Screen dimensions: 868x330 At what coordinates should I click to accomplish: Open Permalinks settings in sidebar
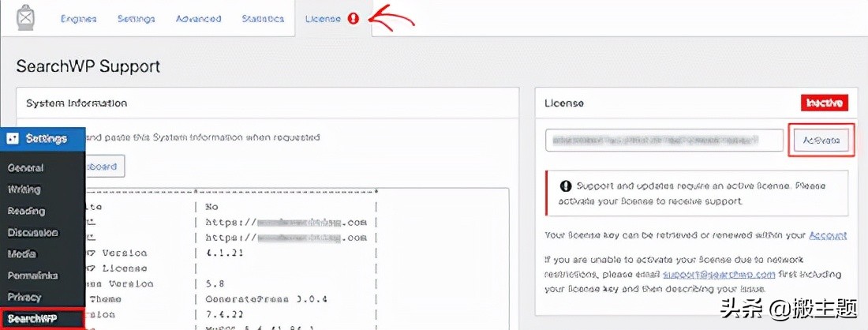(x=32, y=276)
